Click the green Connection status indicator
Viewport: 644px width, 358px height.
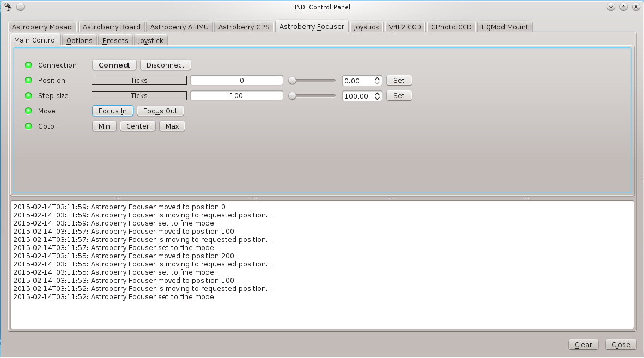point(28,65)
